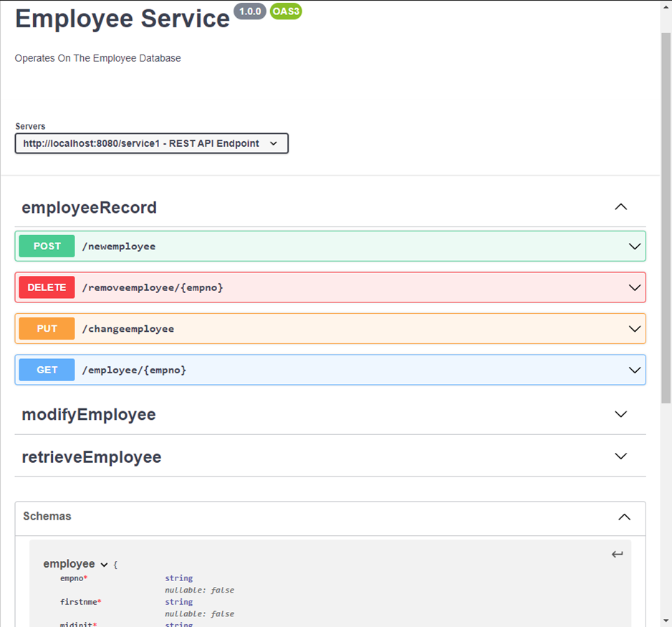Screen dimensions: 672x627
Task: Click 'Operates On The Employee Database' description
Action: click(97, 58)
